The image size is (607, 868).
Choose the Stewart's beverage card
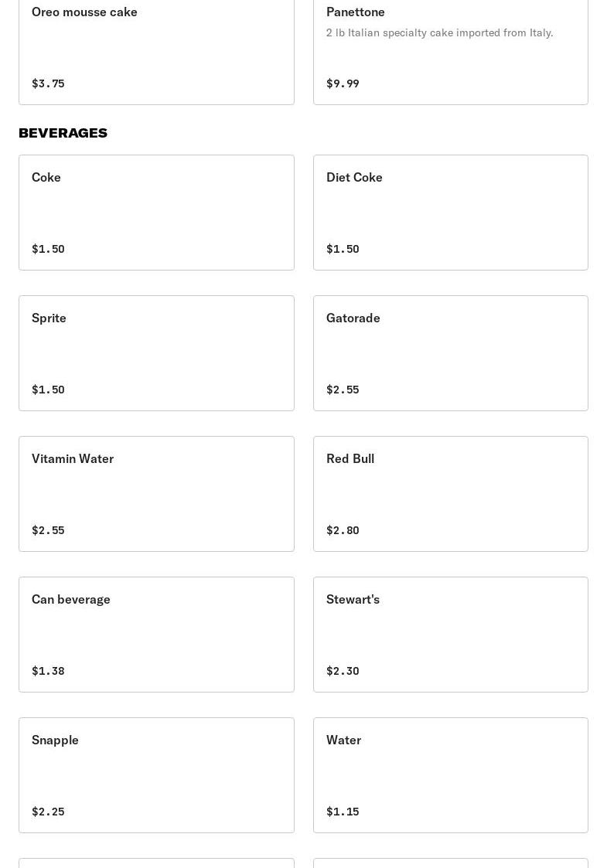point(450,634)
